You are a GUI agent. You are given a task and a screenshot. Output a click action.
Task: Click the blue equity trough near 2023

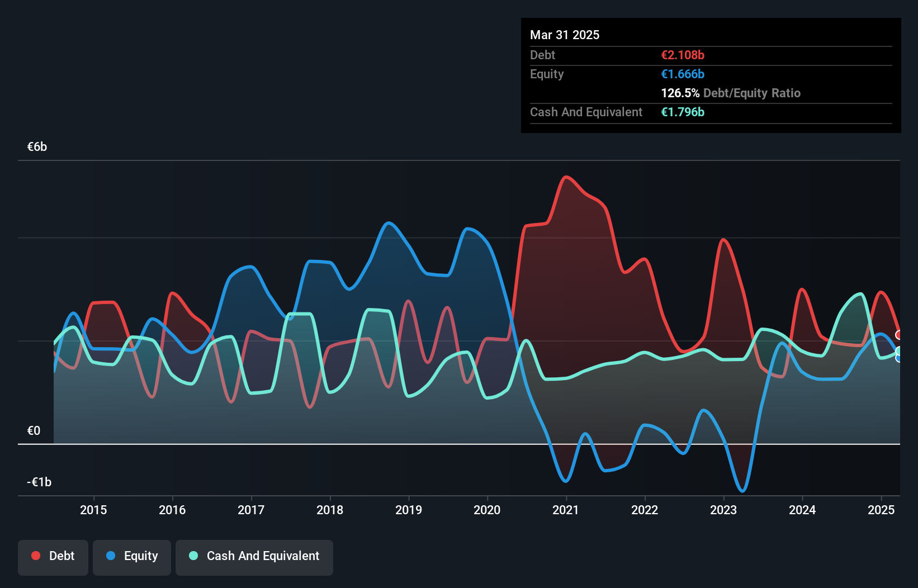click(x=742, y=491)
